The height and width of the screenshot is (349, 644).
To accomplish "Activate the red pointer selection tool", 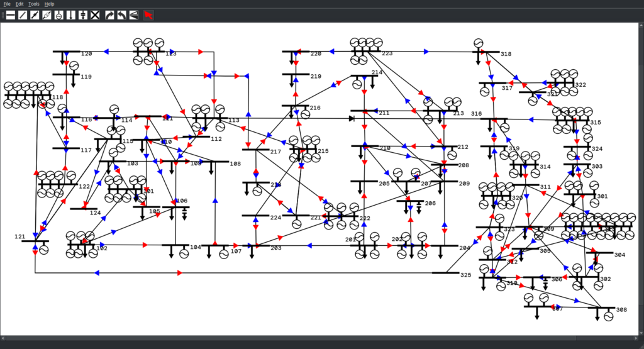I will tap(148, 15).
